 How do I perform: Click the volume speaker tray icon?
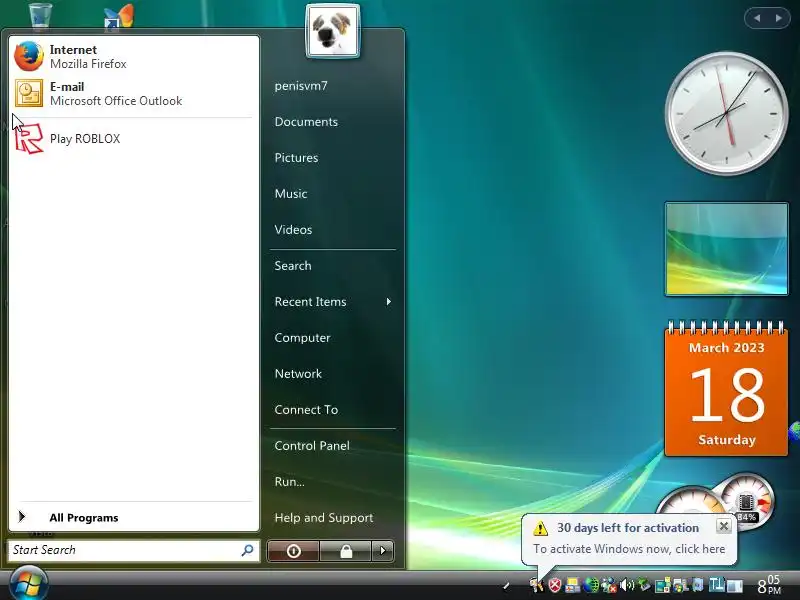click(x=627, y=585)
